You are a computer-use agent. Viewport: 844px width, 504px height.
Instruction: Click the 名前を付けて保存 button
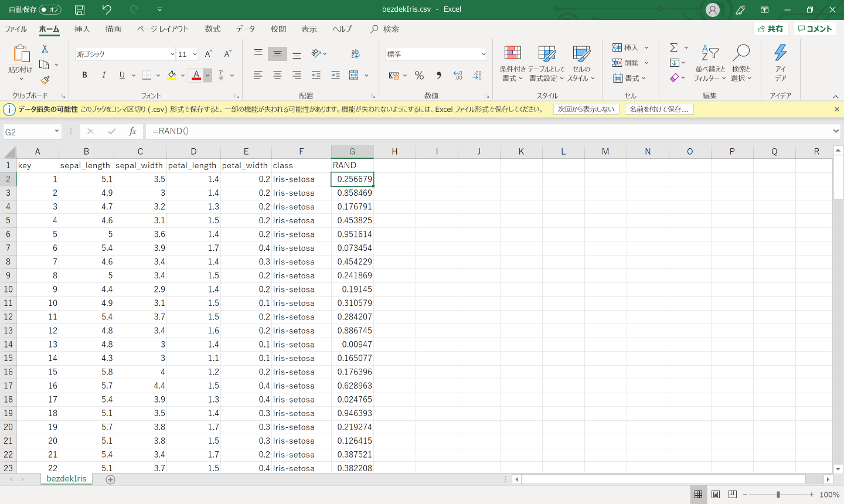point(659,109)
